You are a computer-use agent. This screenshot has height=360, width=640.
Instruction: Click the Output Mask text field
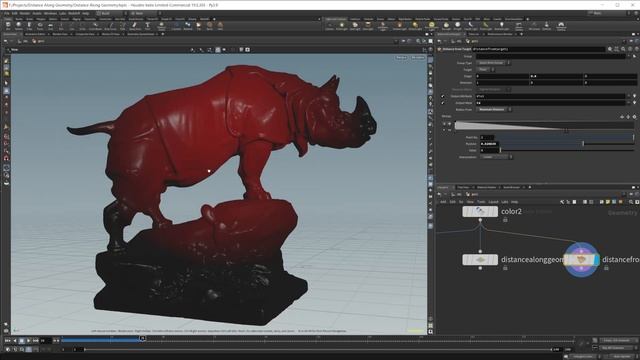[550, 103]
